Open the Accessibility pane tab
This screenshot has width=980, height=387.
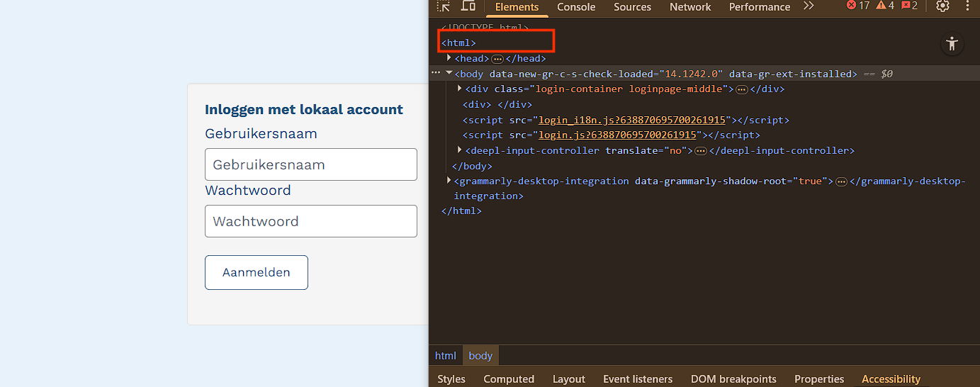(x=891, y=379)
